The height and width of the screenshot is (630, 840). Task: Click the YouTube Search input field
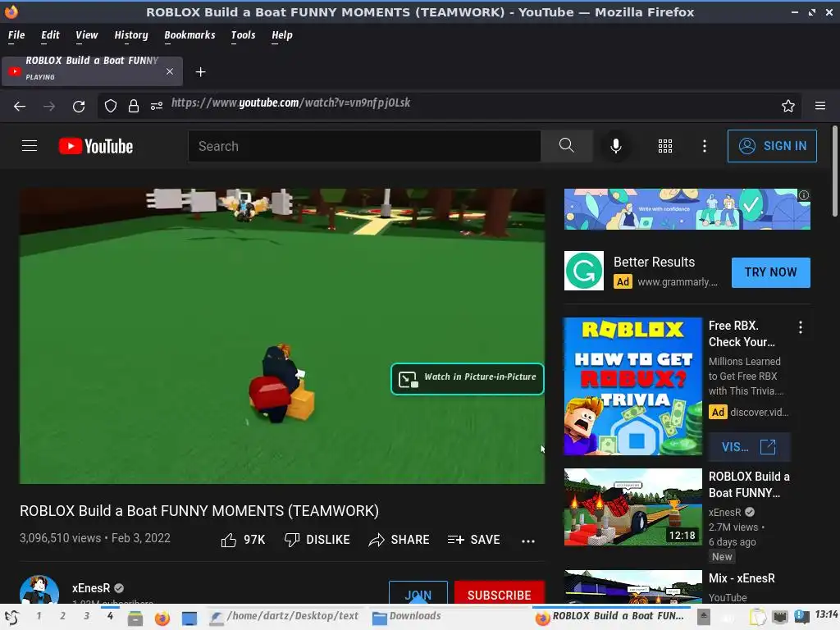[x=364, y=146]
